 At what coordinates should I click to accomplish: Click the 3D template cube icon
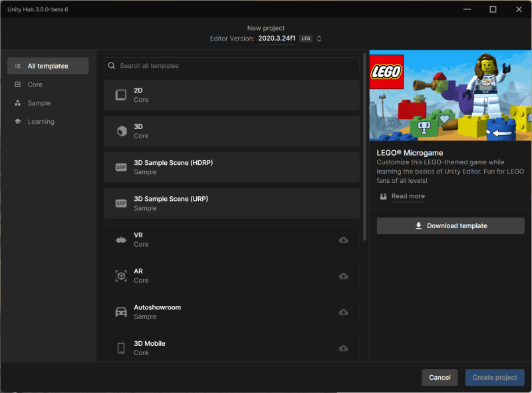(122, 131)
